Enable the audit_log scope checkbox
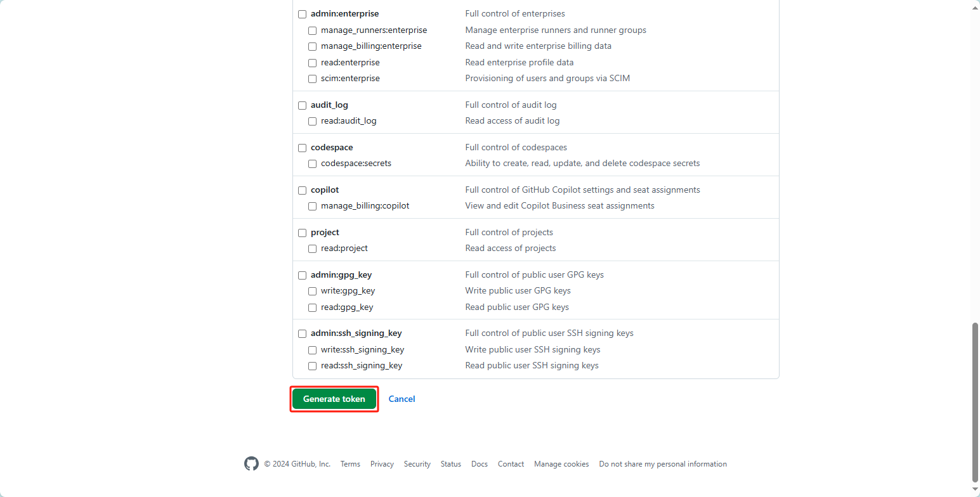The height and width of the screenshot is (497, 980). pyautogui.click(x=303, y=105)
